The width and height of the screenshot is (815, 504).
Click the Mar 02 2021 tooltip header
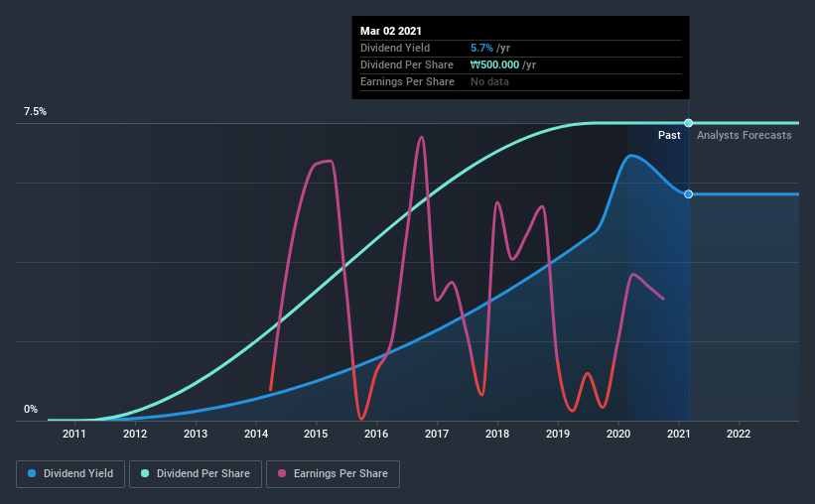point(391,31)
